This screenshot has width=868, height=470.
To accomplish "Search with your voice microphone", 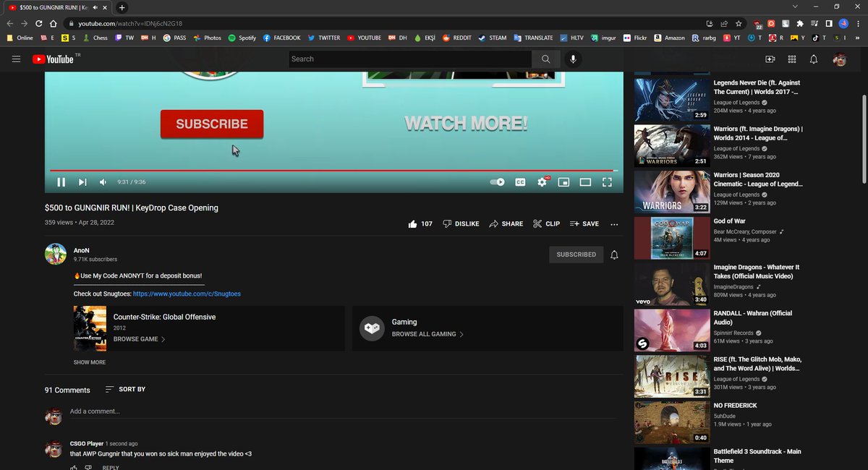I will (573, 59).
